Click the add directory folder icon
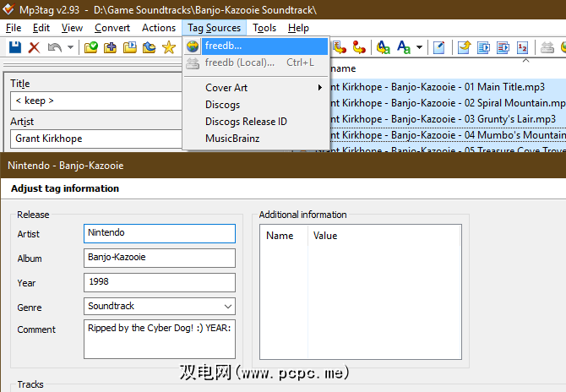 (x=110, y=47)
